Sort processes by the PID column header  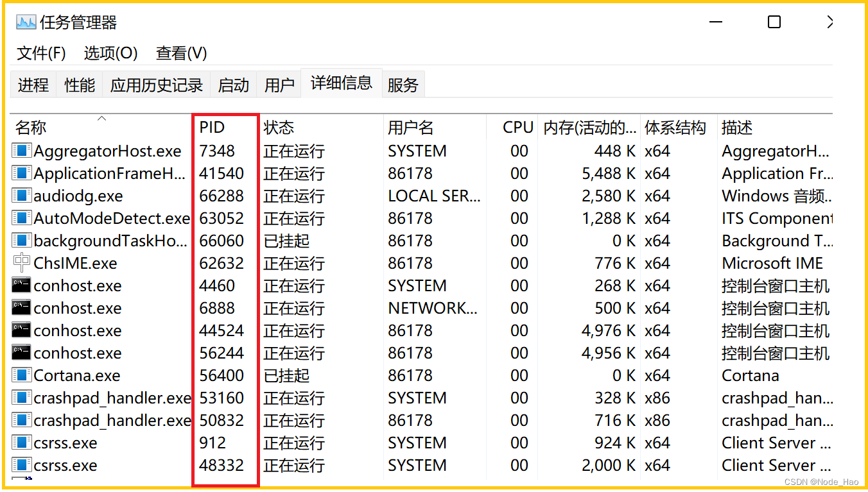click(x=212, y=128)
